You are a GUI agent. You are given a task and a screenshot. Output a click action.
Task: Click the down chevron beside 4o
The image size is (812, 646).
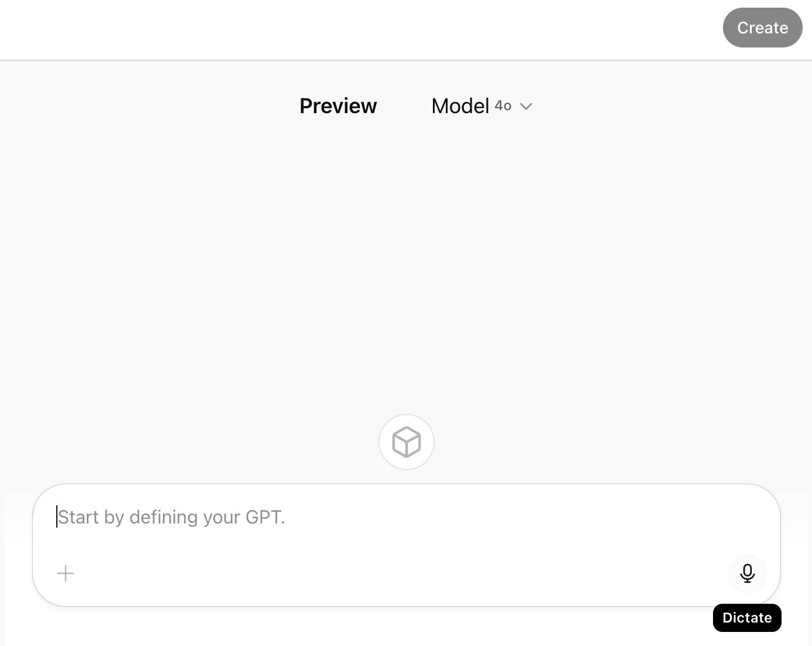coord(526,106)
